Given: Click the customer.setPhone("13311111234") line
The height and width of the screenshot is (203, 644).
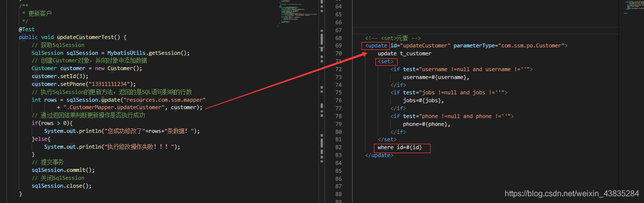Looking at the screenshot, I should pyautogui.click(x=83, y=84).
